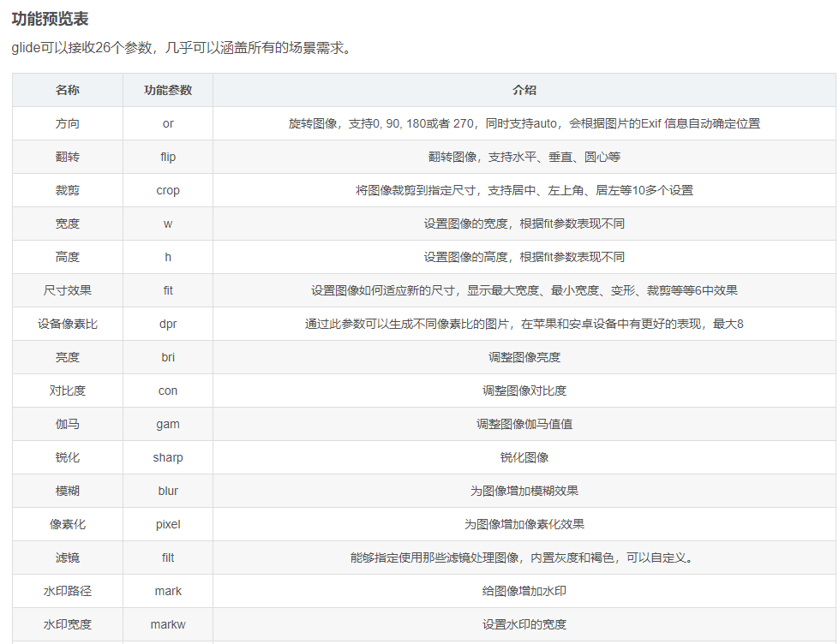Select the 方向 name cell

[x=68, y=123]
